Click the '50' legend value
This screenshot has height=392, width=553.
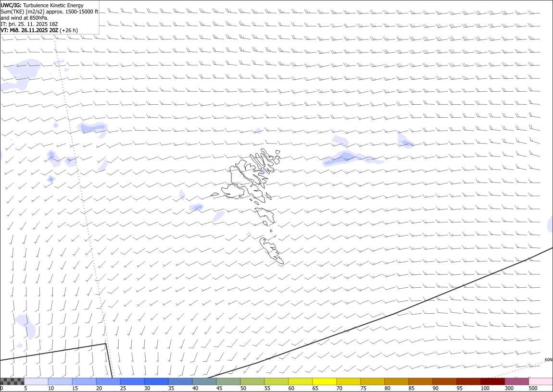[243, 388]
